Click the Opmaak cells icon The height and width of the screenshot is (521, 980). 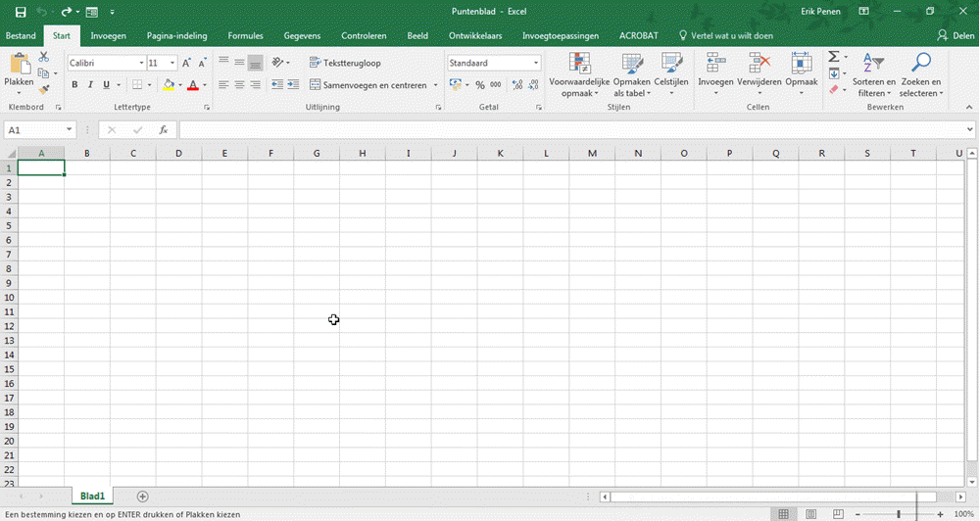pyautogui.click(x=802, y=63)
